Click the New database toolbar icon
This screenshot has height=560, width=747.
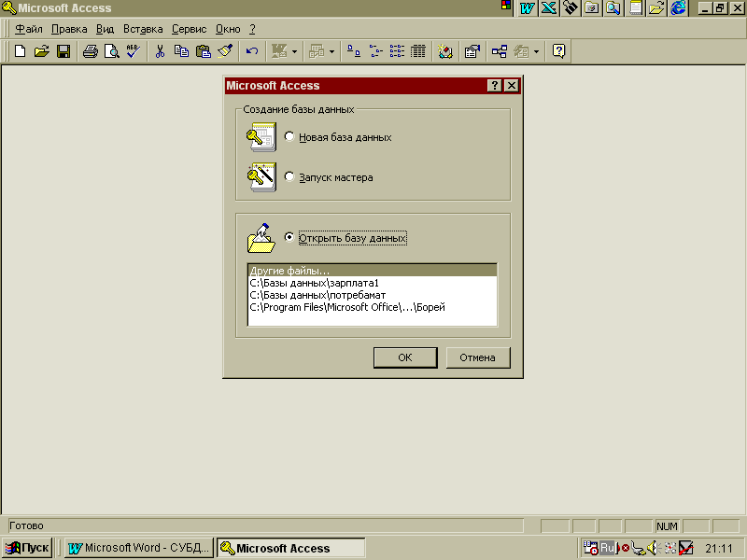pyautogui.click(x=20, y=51)
